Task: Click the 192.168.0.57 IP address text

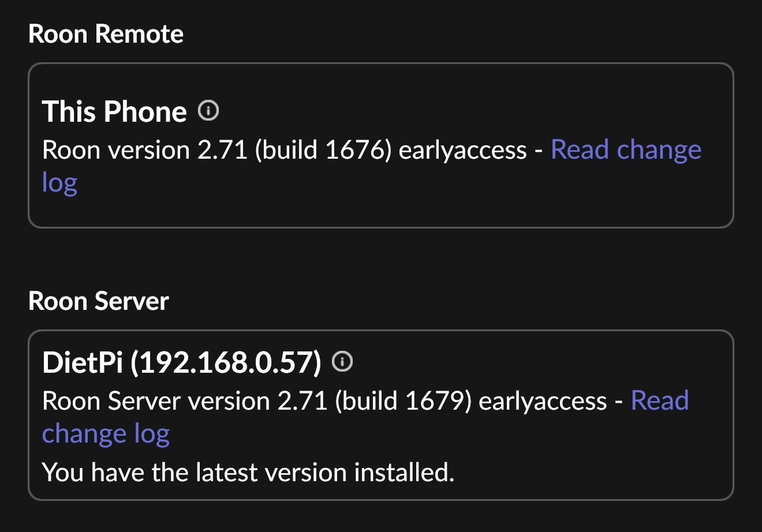Action: pos(226,362)
